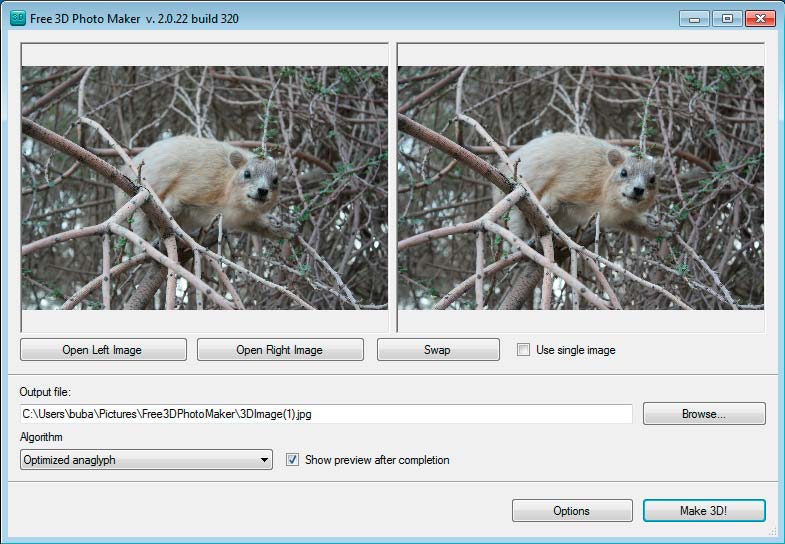Click the 'Algorithm' label text

(x=41, y=437)
